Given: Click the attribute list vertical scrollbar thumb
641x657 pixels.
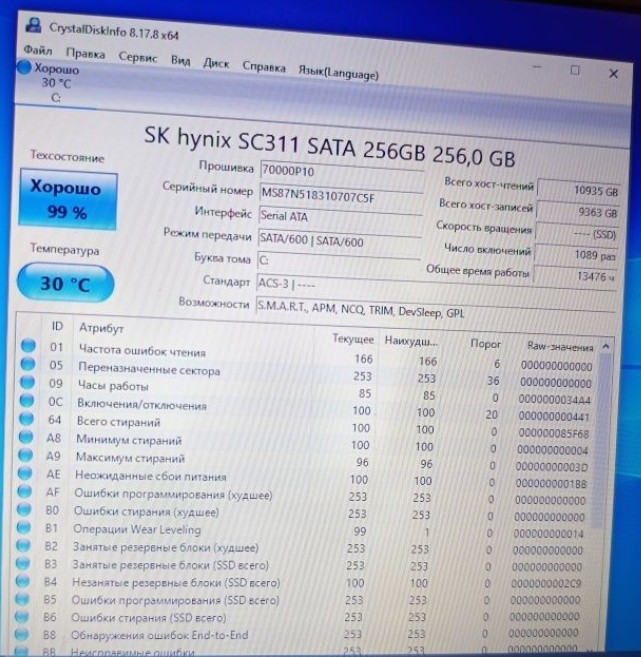Looking at the screenshot, I should coord(601,440).
